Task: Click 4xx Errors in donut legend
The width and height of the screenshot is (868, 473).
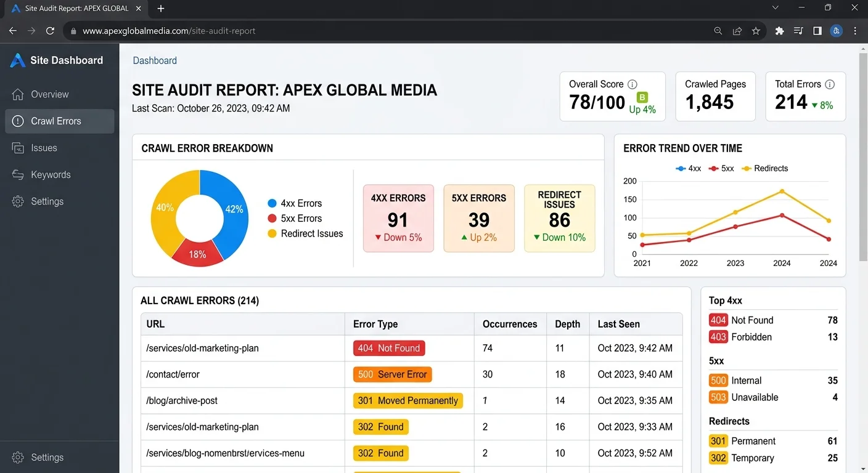Action: point(295,203)
